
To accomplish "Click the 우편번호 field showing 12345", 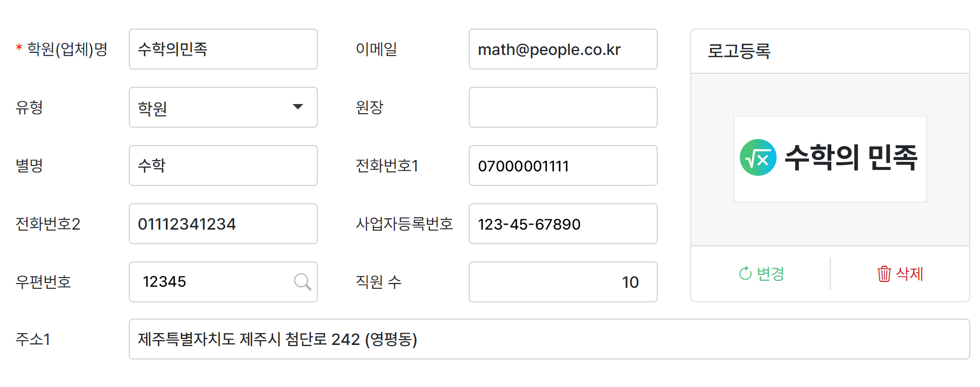I will point(213,282).
